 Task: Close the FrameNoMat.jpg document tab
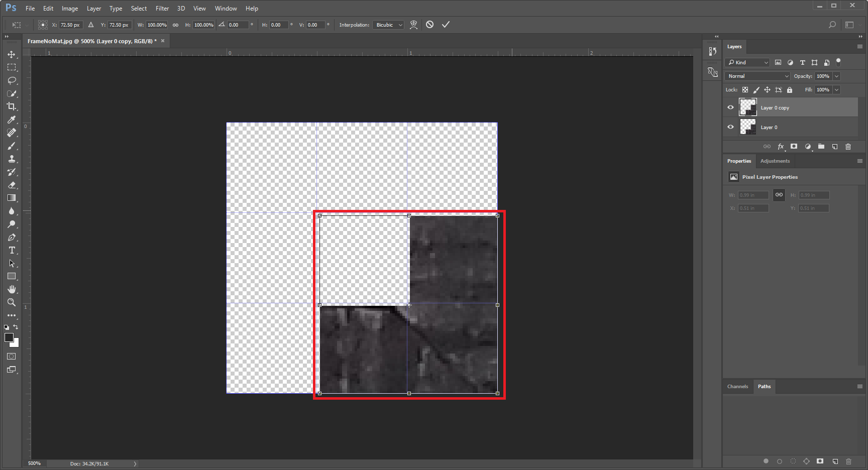163,41
